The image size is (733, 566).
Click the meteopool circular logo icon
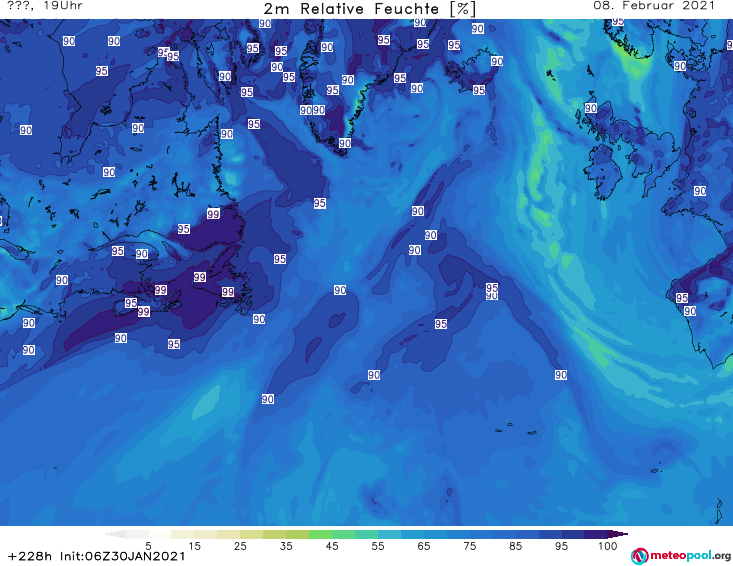pyautogui.click(x=639, y=556)
